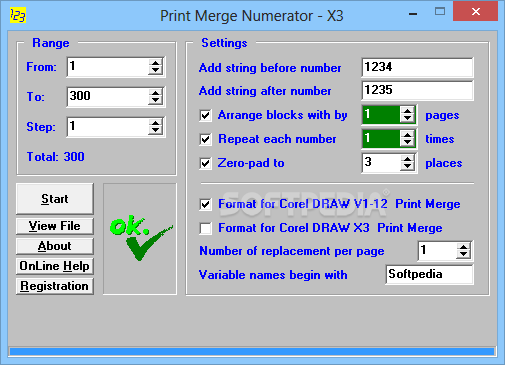The width and height of the screenshot is (505, 365).
Task: Edit the Variable names field containing Softpedia
Action: [429, 275]
